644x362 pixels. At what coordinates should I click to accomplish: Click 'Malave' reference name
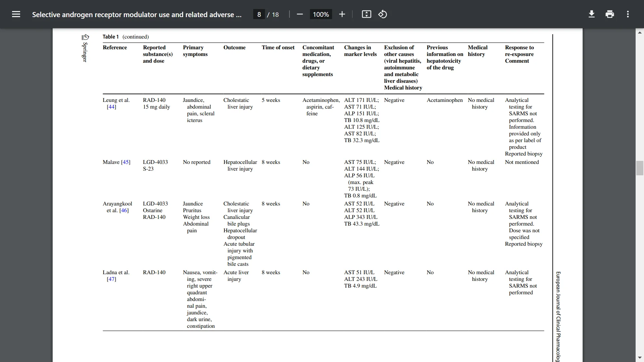click(x=111, y=162)
